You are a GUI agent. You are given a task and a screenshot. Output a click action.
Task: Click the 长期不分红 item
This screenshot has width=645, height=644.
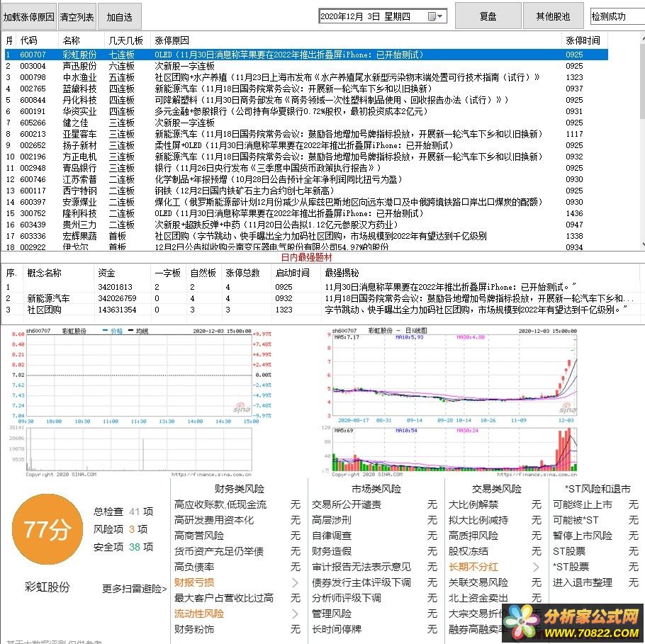473,567
